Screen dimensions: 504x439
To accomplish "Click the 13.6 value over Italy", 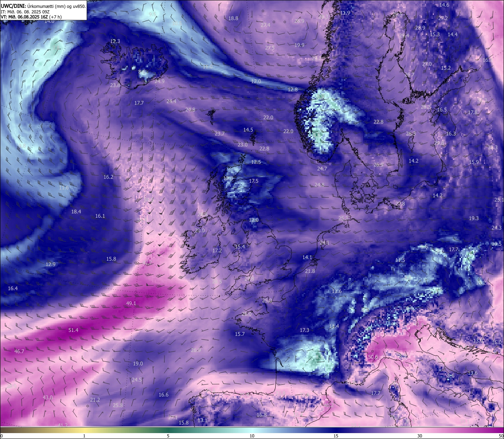I will 472,373.
